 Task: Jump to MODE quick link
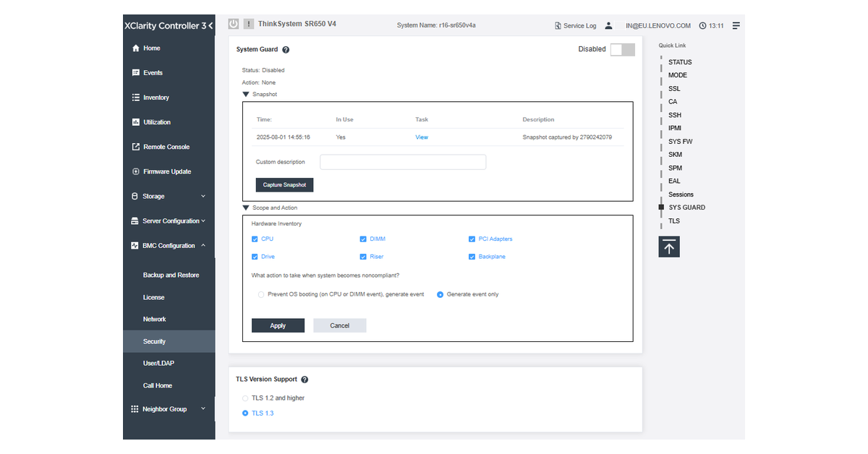click(x=678, y=75)
